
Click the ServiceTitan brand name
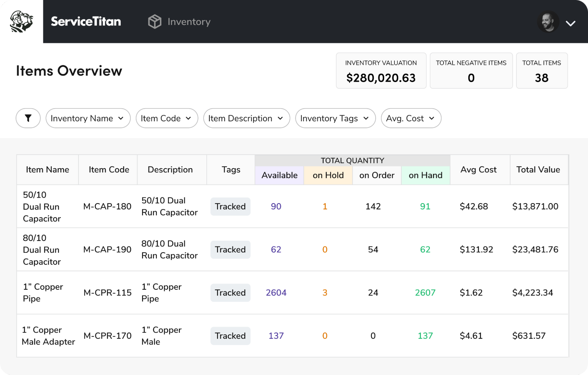point(86,22)
